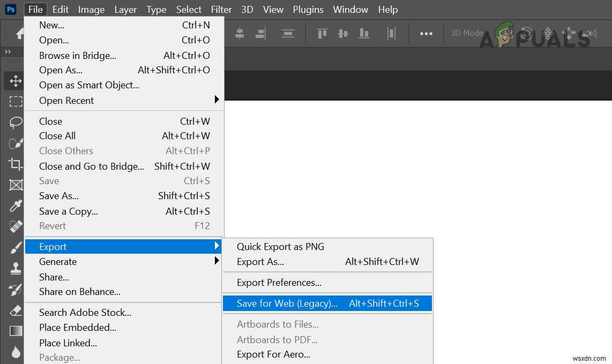This screenshot has height=364, width=612.
Task: Select the History Brush tool
Action: (16, 290)
